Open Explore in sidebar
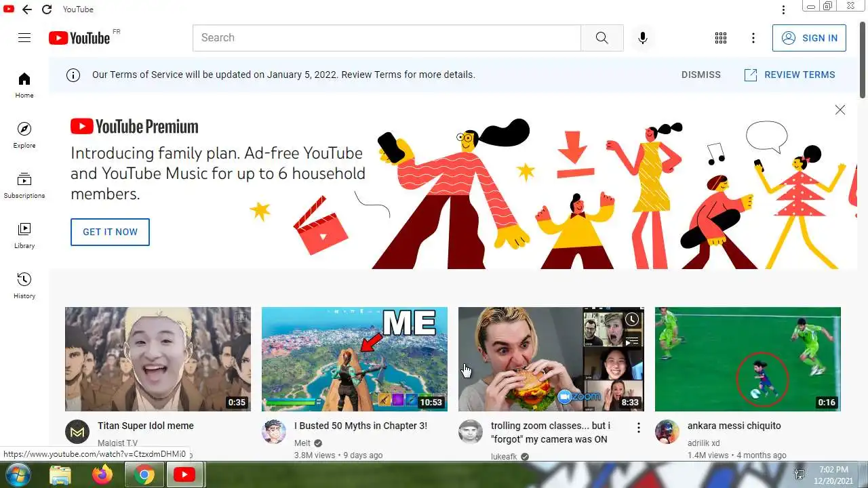The width and height of the screenshot is (868, 488). (x=24, y=136)
